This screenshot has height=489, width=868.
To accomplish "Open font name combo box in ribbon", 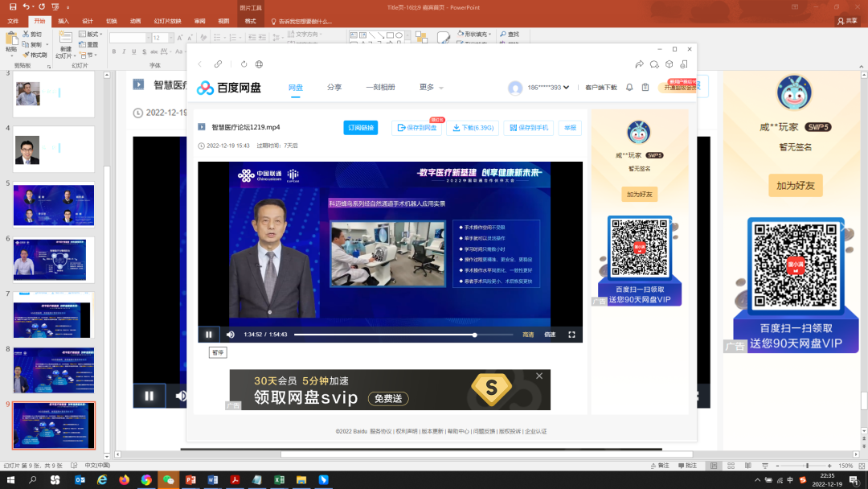I will tap(130, 38).
